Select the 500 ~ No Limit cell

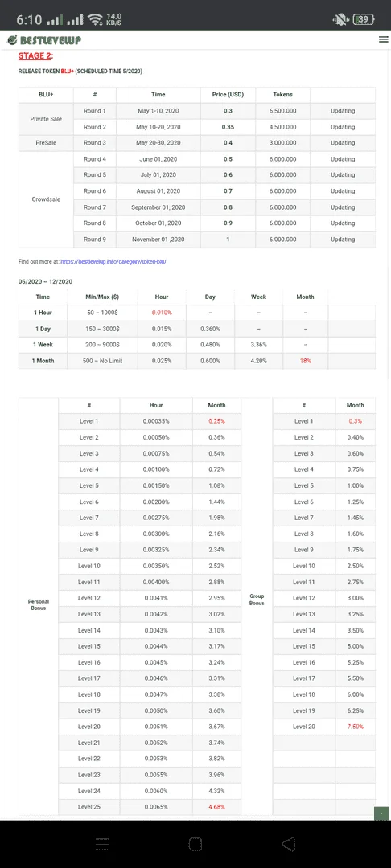pyautogui.click(x=102, y=361)
